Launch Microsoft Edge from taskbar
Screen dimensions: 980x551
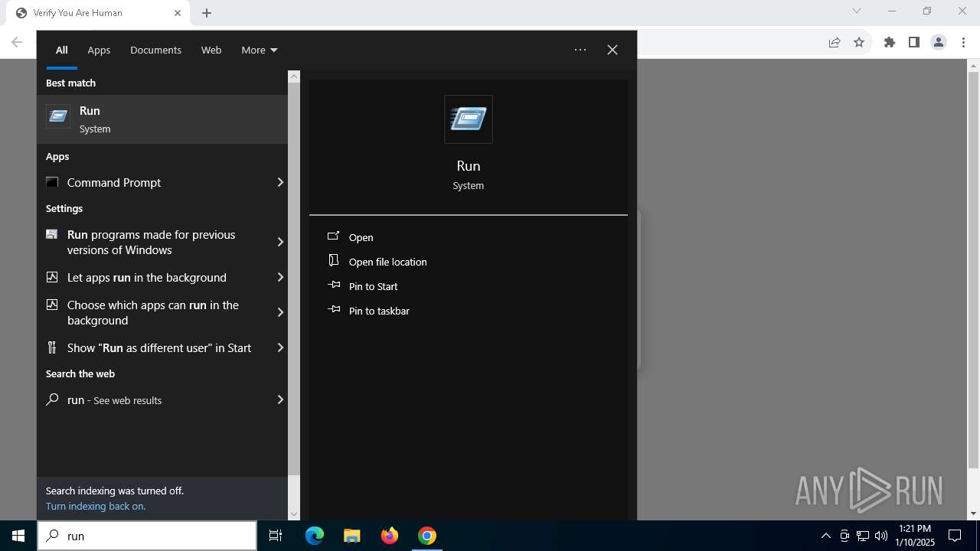pyautogui.click(x=315, y=536)
